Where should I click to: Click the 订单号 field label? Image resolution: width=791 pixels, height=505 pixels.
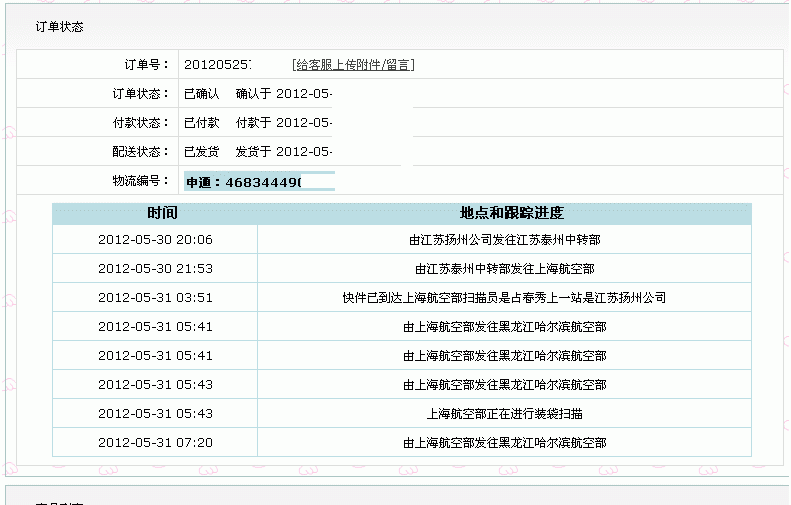click(146, 65)
